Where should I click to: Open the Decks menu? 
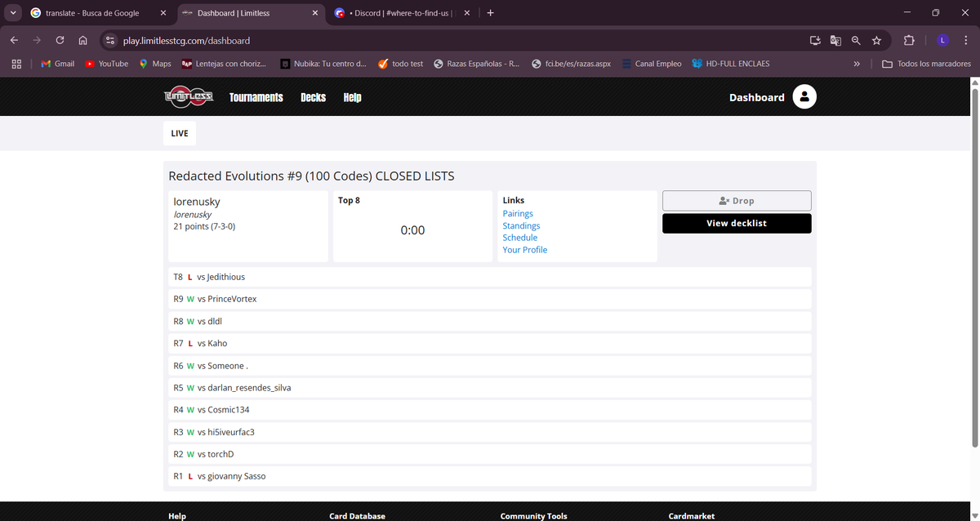pyautogui.click(x=313, y=97)
